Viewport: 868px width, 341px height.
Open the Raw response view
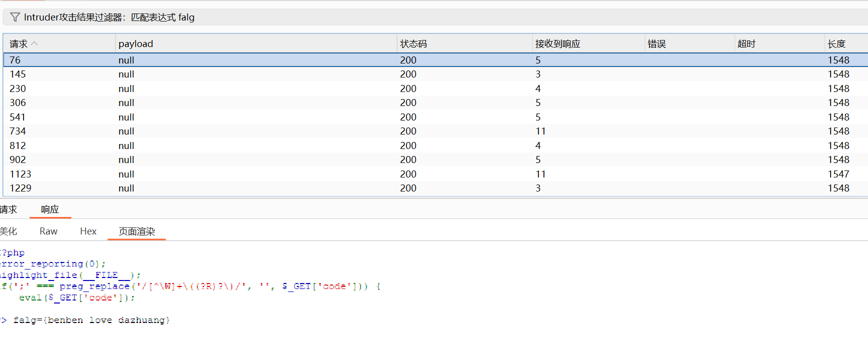tap(48, 231)
